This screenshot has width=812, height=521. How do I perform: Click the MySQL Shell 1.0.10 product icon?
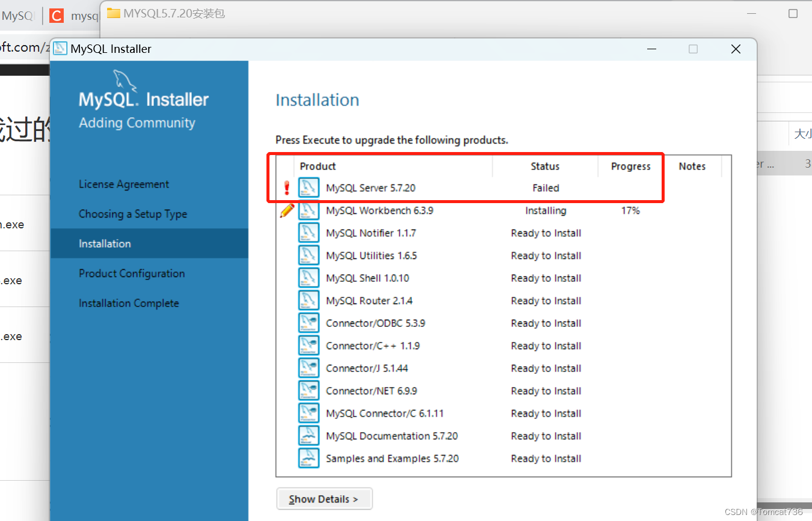pyautogui.click(x=309, y=278)
